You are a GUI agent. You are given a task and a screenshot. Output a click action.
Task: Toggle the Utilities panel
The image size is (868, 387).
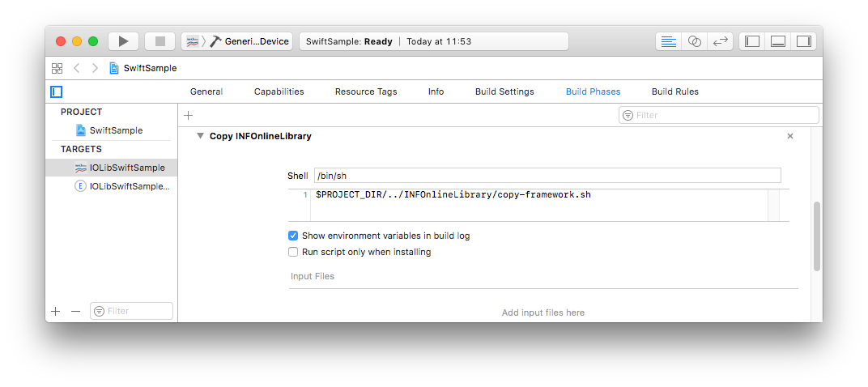[803, 41]
